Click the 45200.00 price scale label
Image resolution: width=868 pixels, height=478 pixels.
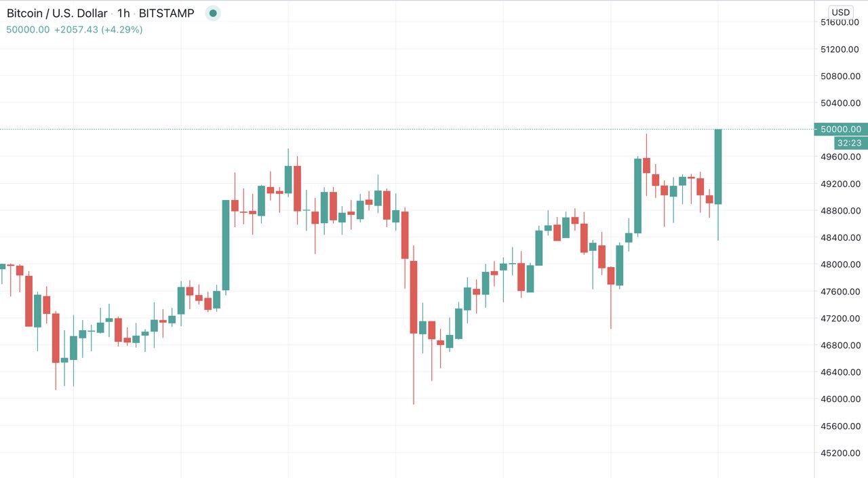840,453
